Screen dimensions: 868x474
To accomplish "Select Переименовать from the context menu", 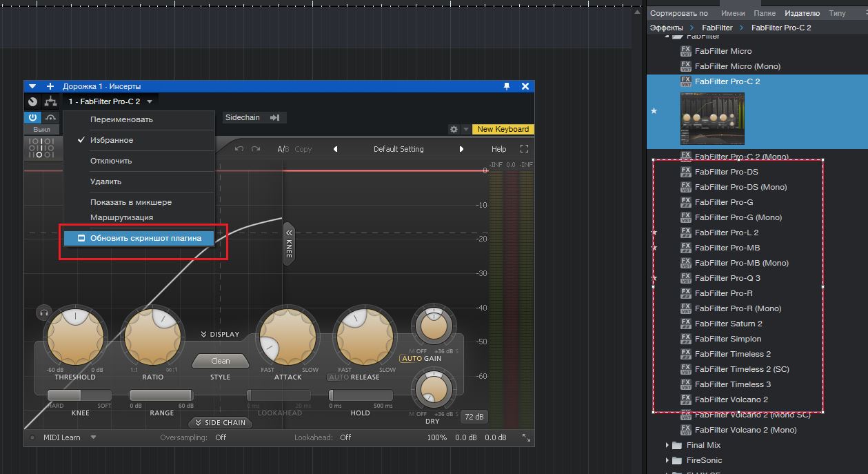I will (121, 119).
